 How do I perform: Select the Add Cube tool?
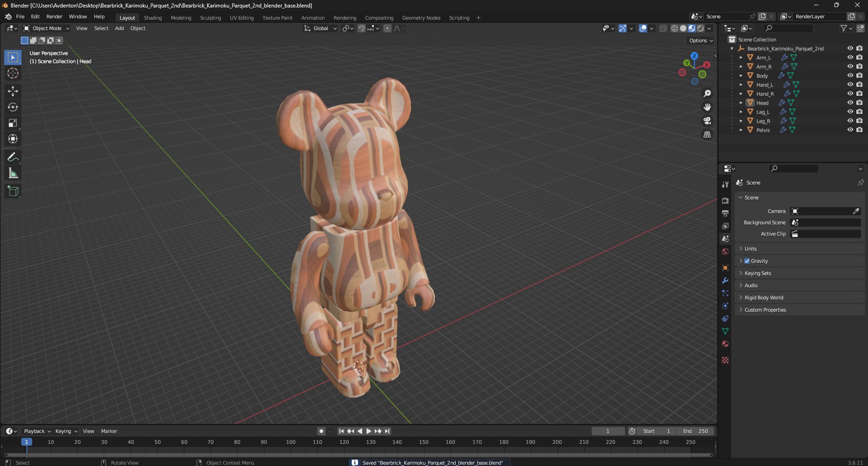coord(13,191)
